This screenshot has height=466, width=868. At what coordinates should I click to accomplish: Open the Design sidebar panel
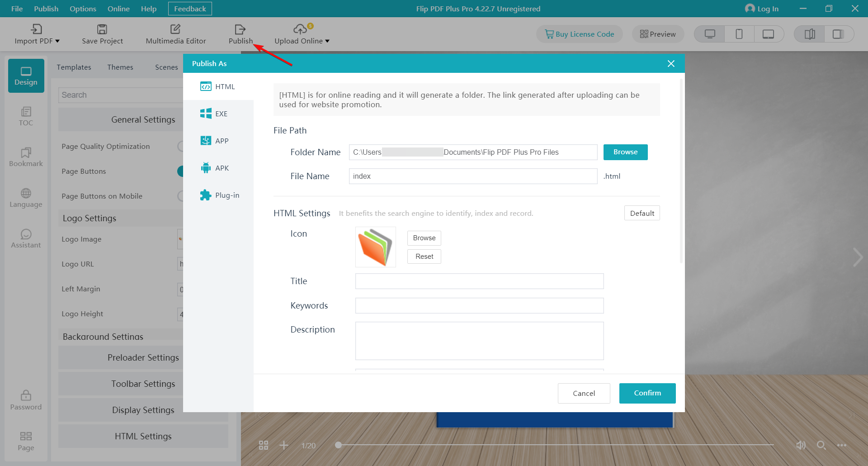tap(26, 76)
